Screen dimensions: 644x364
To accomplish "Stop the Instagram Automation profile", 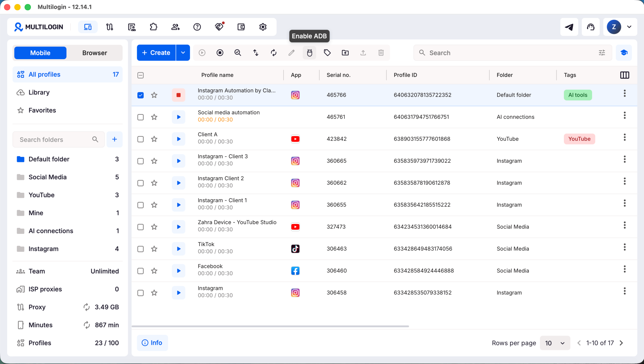I will [x=179, y=95].
